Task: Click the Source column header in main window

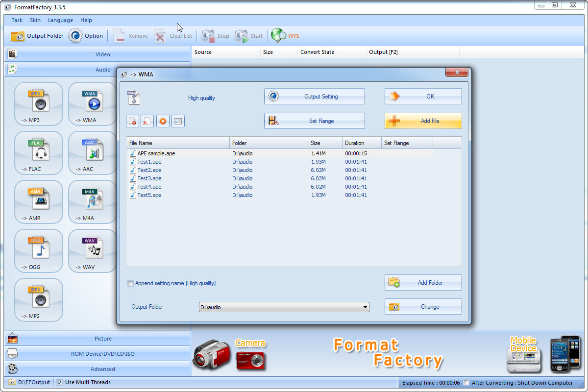Action: click(x=226, y=52)
